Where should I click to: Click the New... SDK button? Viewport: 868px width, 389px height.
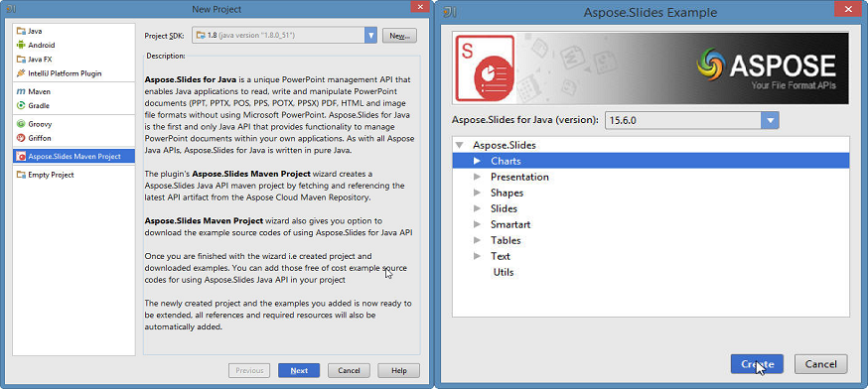(399, 36)
